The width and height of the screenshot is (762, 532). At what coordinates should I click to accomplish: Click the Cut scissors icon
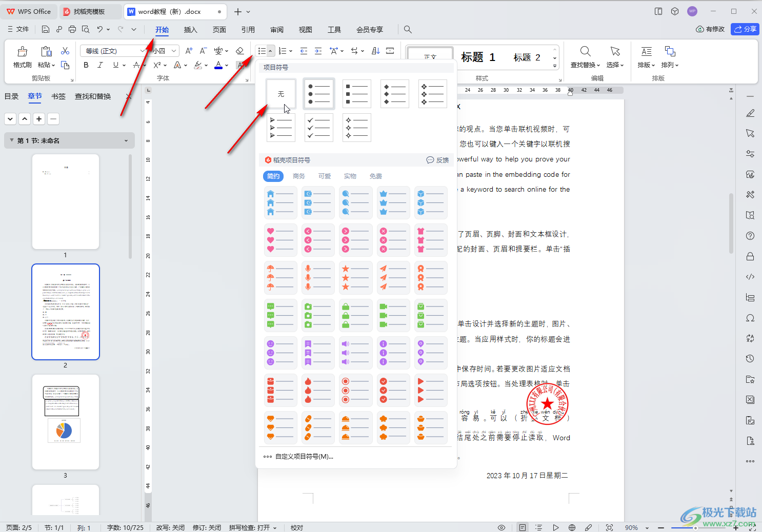(65, 51)
